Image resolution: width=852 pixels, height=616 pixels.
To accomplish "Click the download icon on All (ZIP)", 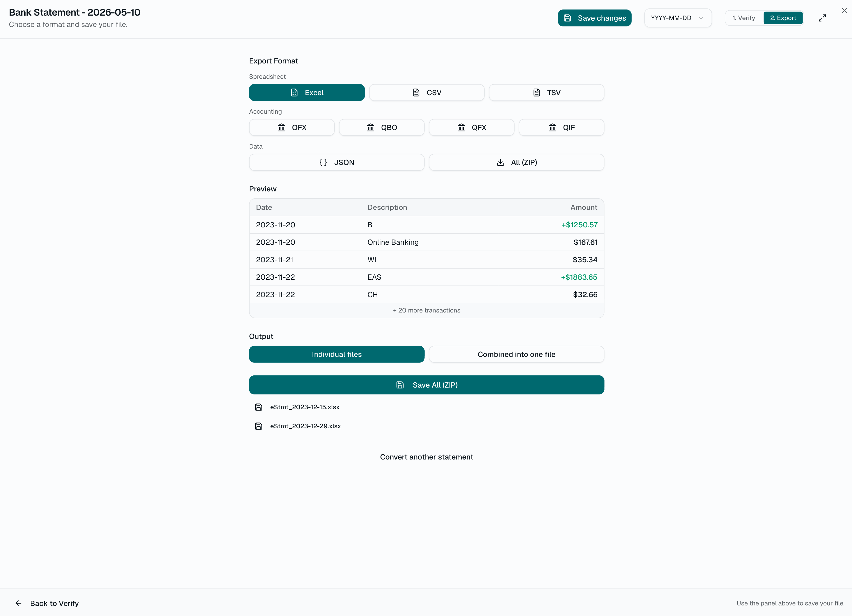I will [x=500, y=162].
